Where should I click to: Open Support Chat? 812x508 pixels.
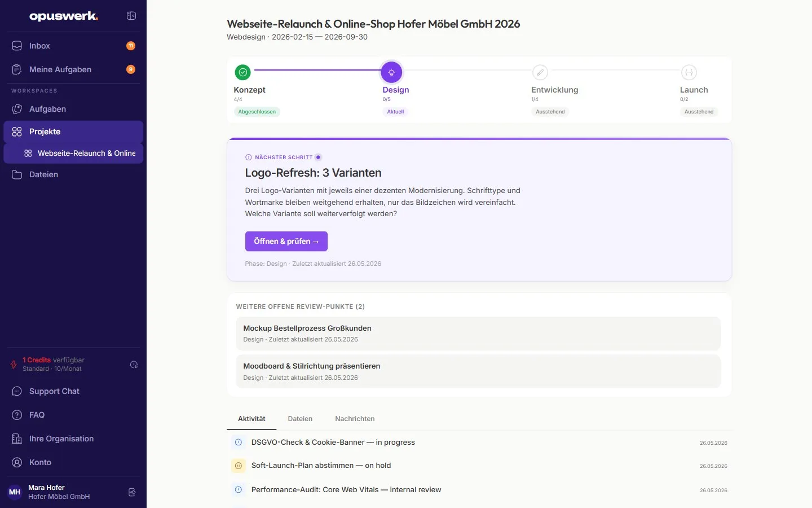tap(73, 391)
